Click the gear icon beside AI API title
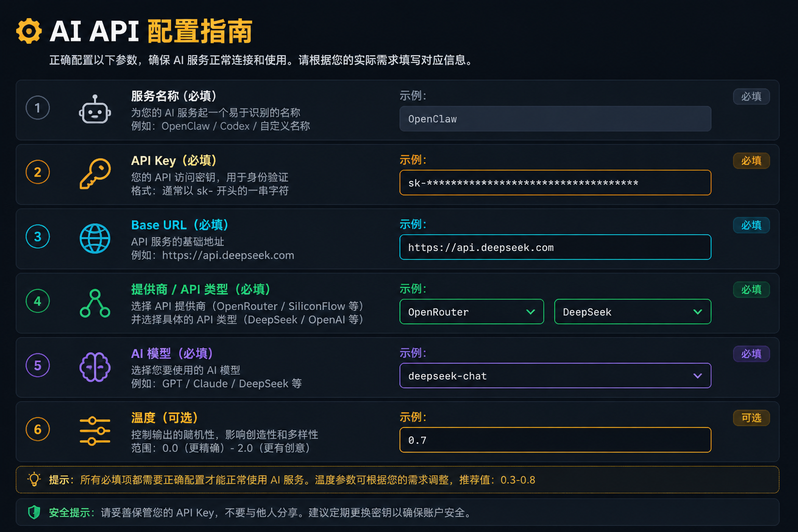798x532 pixels. coord(29,31)
